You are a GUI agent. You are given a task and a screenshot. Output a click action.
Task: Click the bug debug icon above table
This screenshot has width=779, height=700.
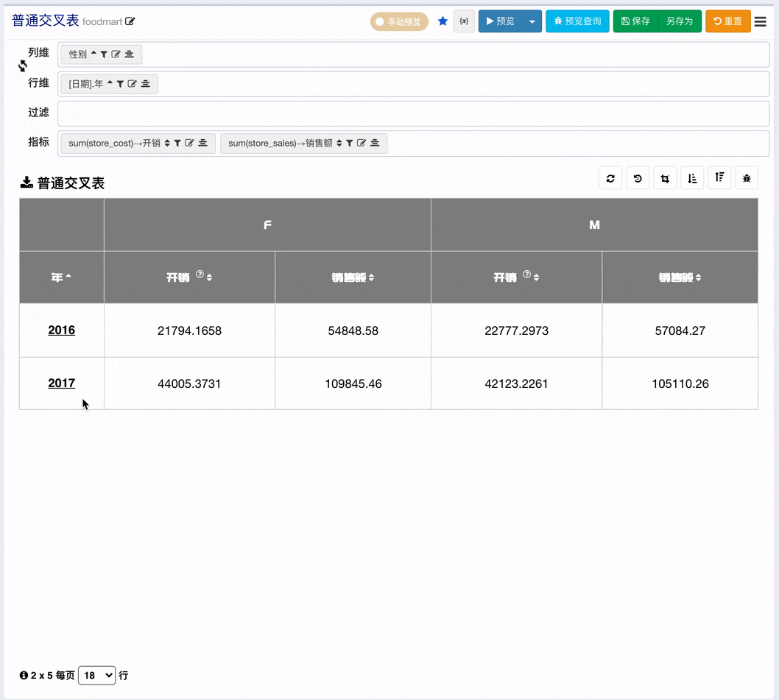(746, 178)
